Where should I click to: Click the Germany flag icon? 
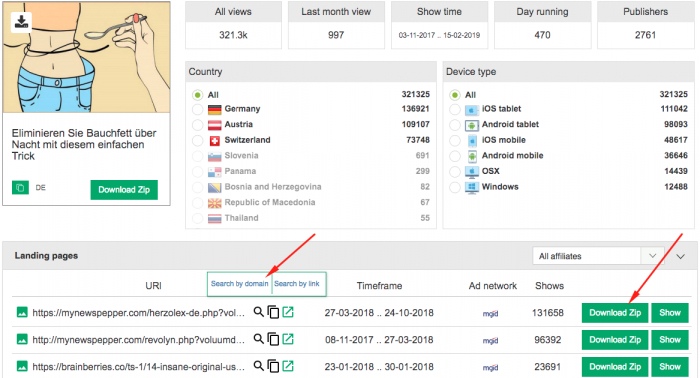coord(215,109)
